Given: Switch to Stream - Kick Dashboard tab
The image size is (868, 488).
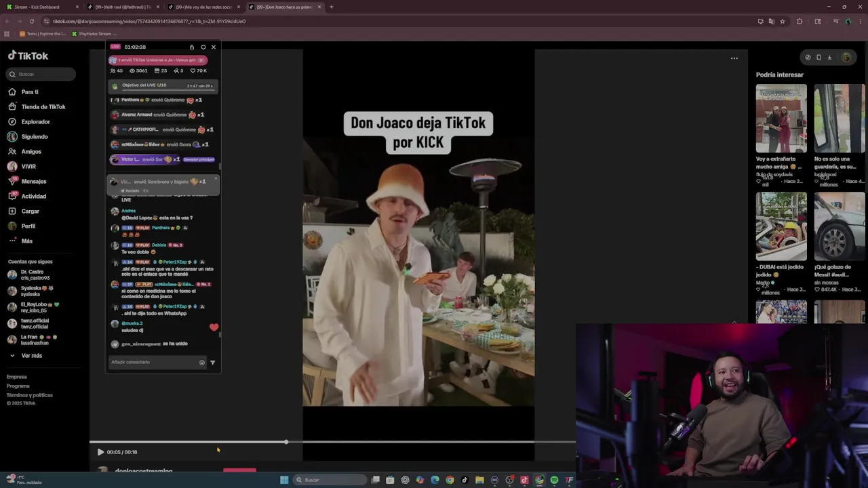Looking at the screenshot, I should 42,7.
